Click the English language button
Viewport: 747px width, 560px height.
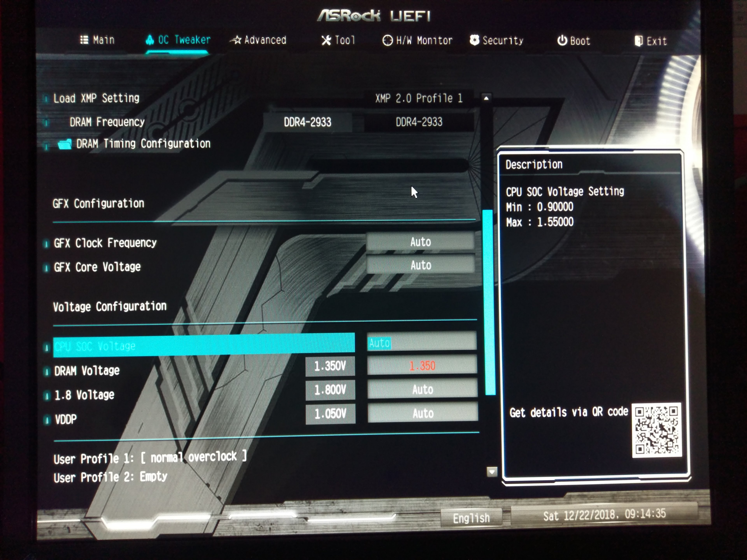coord(471,518)
